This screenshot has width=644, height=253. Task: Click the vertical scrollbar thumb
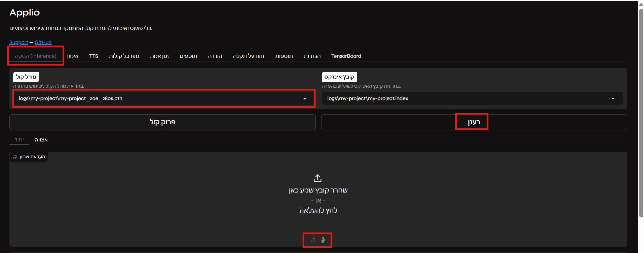pos(641,113)
